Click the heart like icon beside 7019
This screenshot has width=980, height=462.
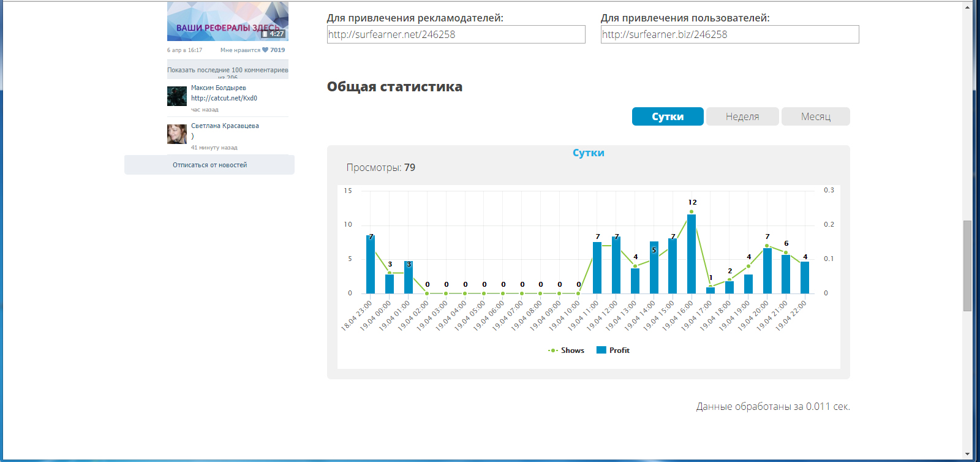tap(265, 50)
